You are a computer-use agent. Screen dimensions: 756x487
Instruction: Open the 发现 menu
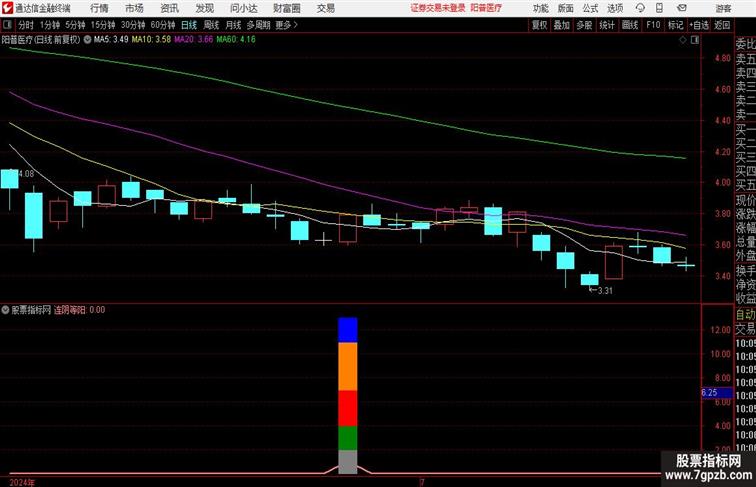[x=204, y=8]
